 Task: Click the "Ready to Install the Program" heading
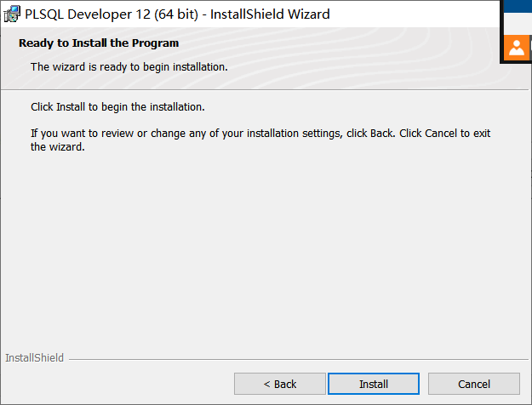[x=99, y=43]
